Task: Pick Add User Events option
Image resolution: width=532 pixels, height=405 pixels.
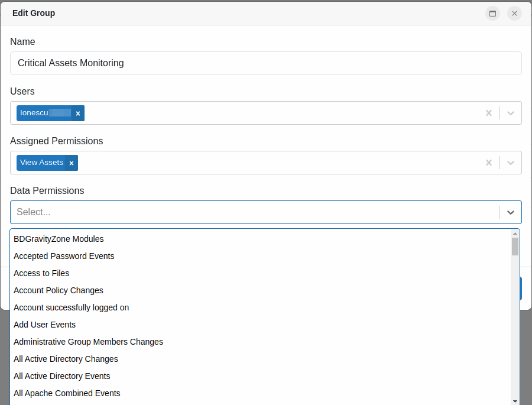Action: [44, 325]
